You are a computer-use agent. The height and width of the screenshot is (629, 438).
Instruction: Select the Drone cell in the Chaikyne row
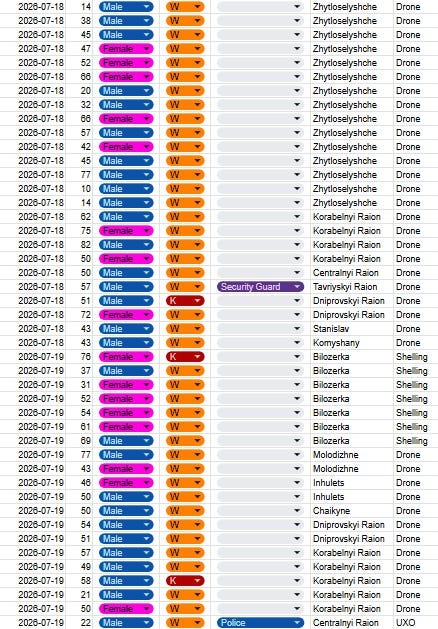(416, 511)
